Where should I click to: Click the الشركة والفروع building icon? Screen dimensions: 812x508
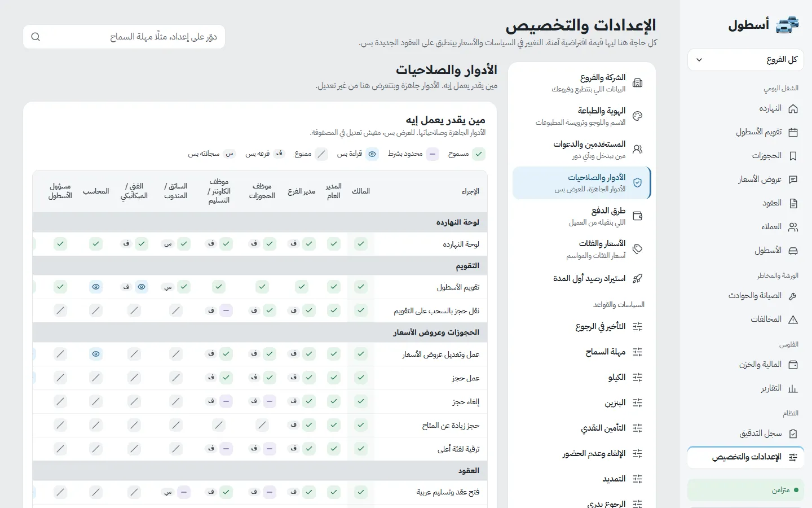[638, 83]
